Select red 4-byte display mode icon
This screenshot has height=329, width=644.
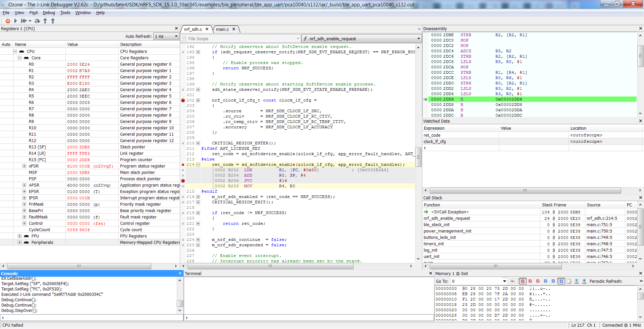point(538,281)
